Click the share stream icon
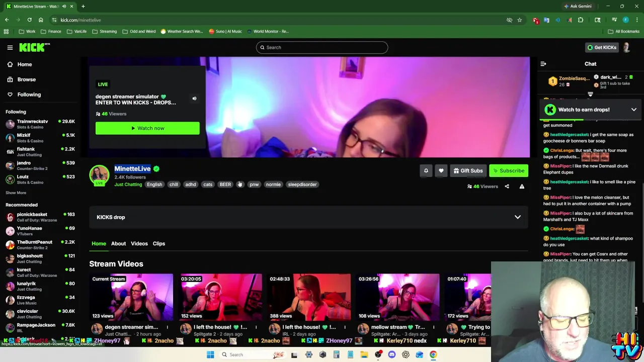Screen dimensions: 644x362 (507, 187)
